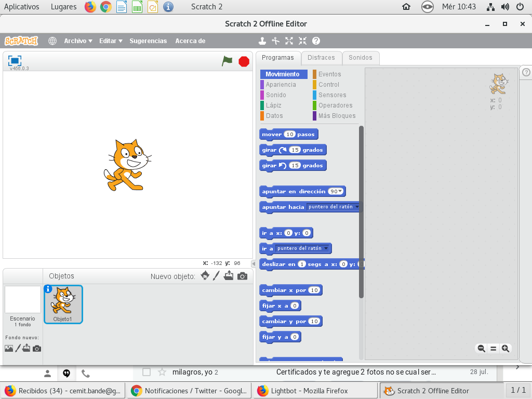
Task: Click Acerca de menu item
Action: coord(190,41)
